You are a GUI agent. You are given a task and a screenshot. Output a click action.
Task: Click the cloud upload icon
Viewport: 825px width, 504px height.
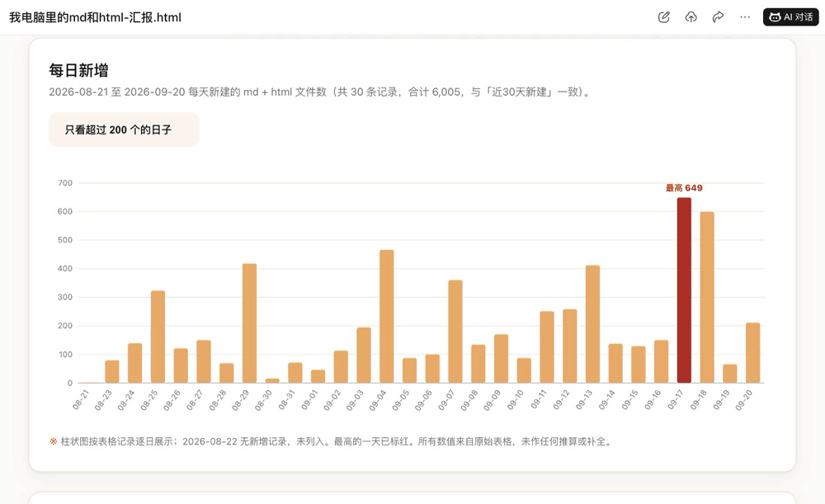(x=691, y=17)
